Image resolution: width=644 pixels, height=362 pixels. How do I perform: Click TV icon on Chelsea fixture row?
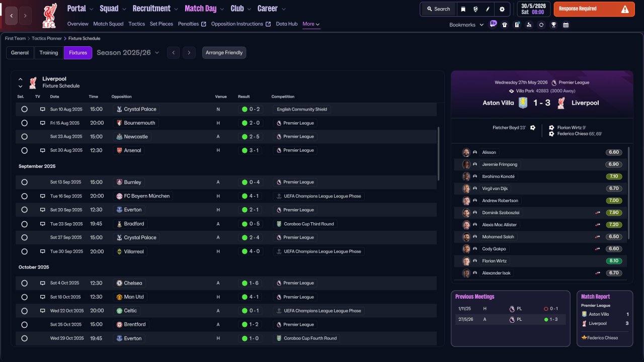[43, 283]
